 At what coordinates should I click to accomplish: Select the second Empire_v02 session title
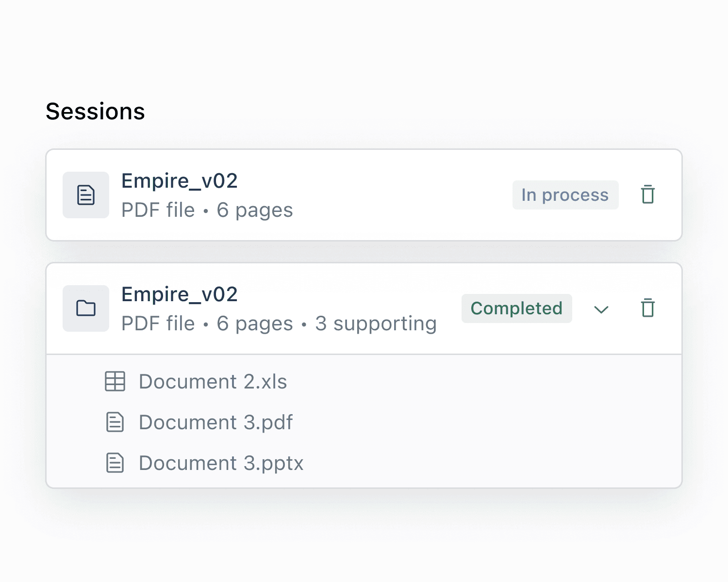[x=180, y=294]
